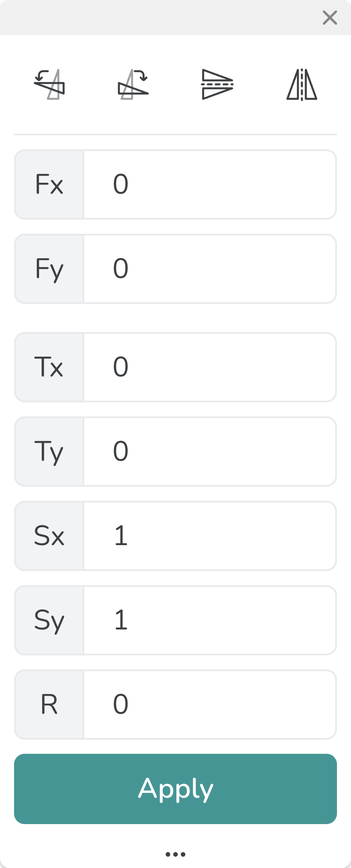The height and width of the screenshot is (868, 351).
Task: Select the Tx label tag
Action: (49, 367)
